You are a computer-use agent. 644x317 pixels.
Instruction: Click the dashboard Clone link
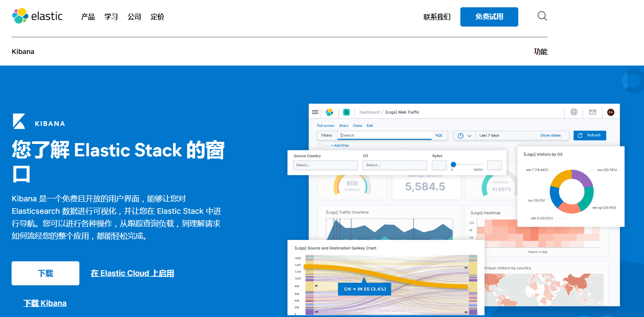click(357, 126)
